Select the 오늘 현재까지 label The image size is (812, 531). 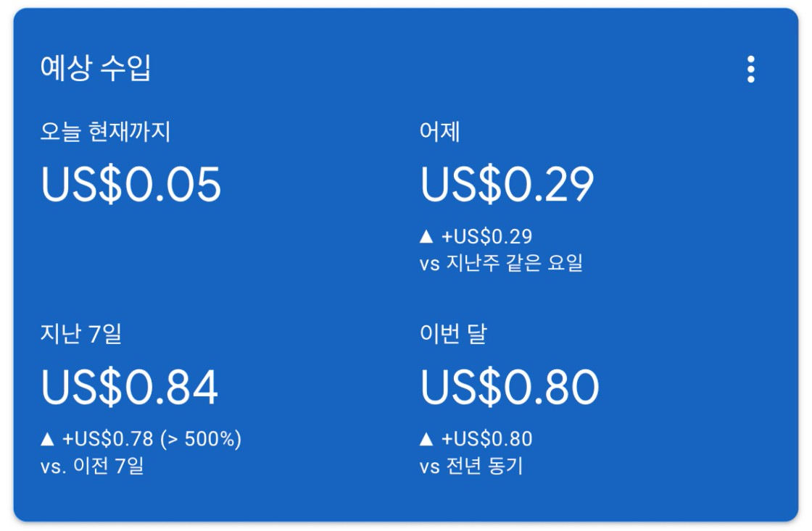[106, 132]
